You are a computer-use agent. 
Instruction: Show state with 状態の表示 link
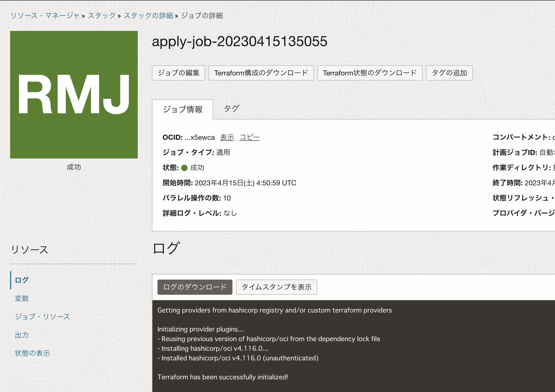point(32,353)
